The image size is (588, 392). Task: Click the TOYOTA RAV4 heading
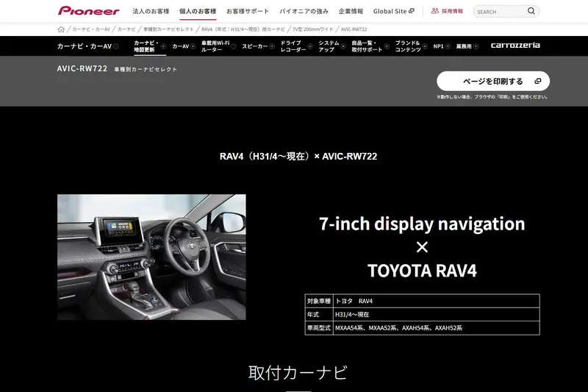[x=422, y=271]
